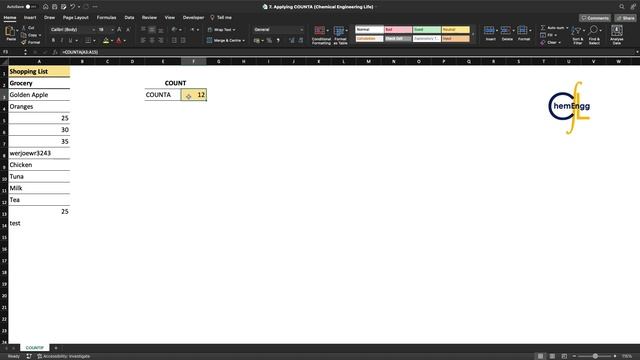The width and height of the screenshot is (640, 360).
Task: Click the search magnifier in title bar
Action: click(622, 7)
